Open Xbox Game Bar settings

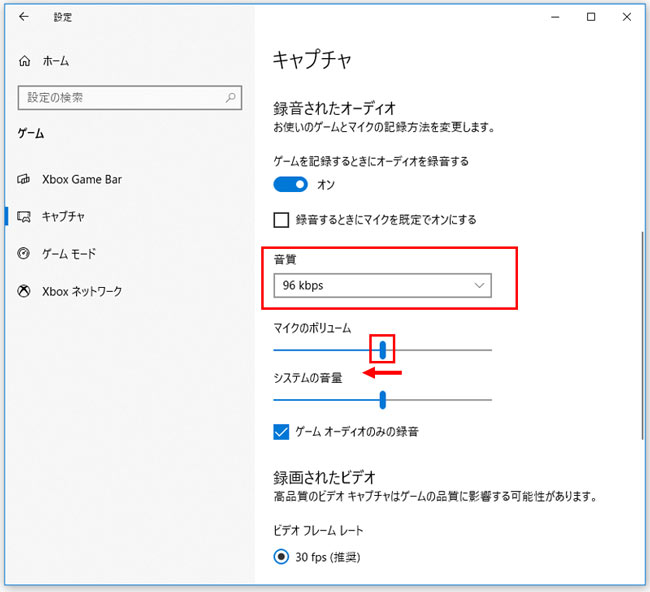(82, 179)
